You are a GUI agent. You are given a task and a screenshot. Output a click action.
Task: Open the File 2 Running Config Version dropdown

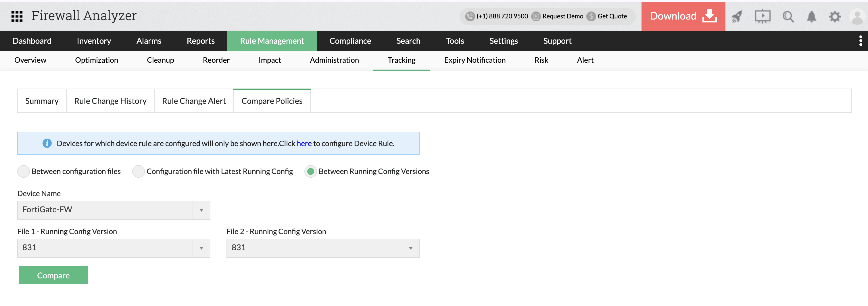(410, 248)
